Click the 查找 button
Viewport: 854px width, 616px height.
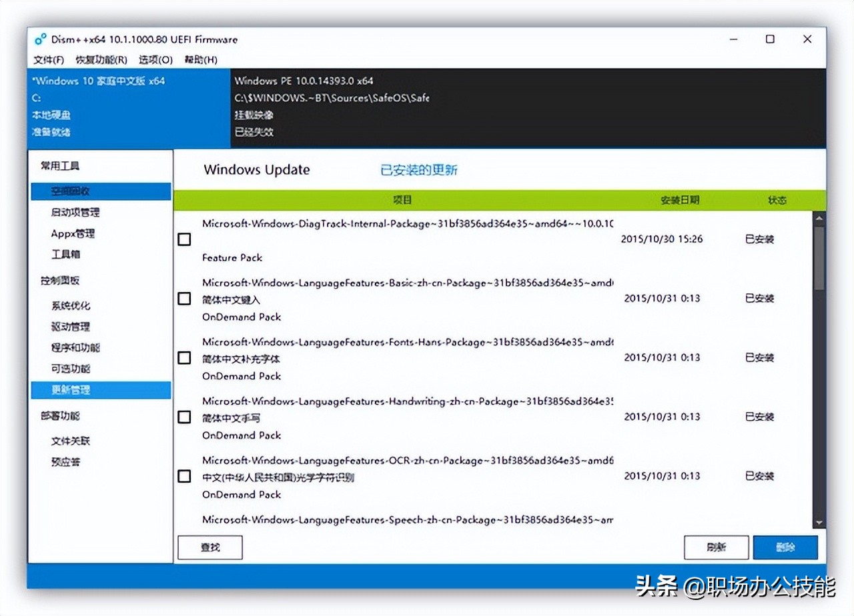pyautogui.click(x=209, y=547)
